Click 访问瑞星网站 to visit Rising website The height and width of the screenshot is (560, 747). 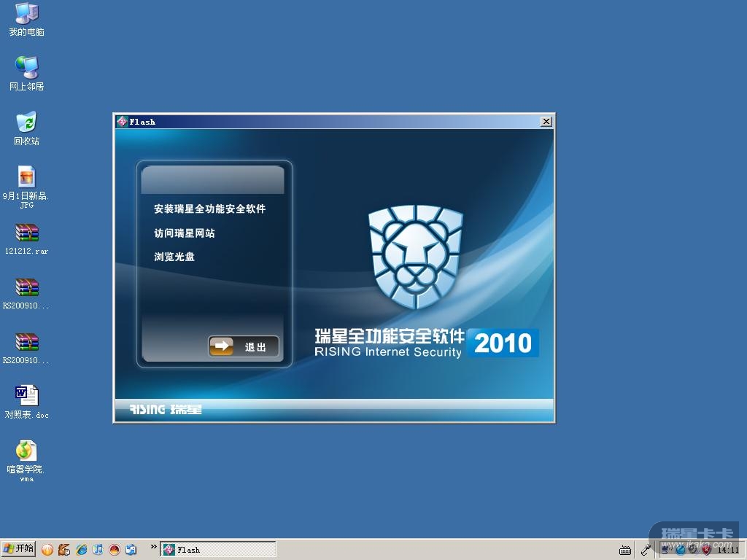click(185, 233)
